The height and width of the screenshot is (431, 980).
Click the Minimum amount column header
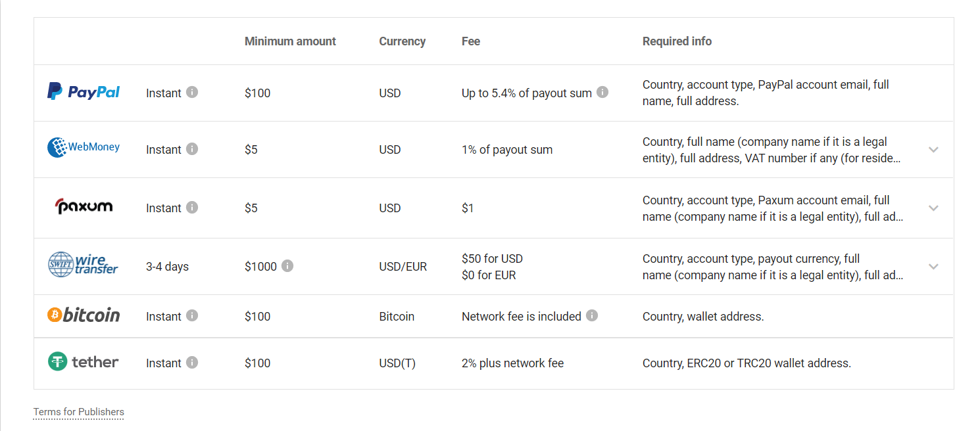(x=290, y=41)
